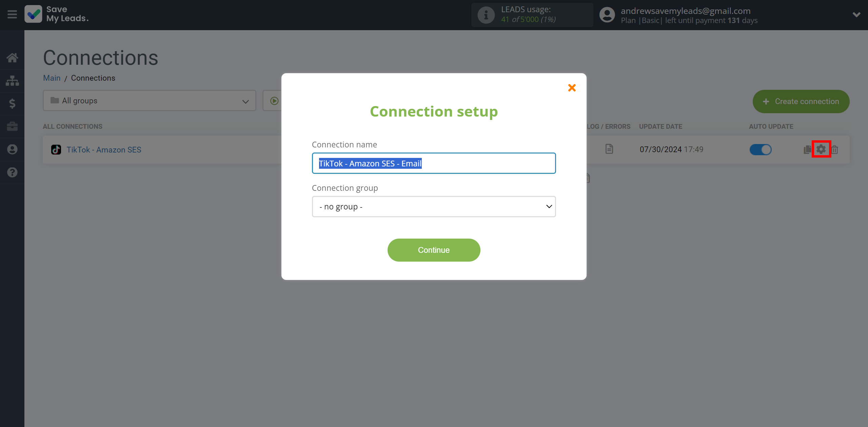Image resolution: width=868 pixels, height=427 pixels.
Task: Expand the Connection group dropdown menu
Action: (433, 206)
